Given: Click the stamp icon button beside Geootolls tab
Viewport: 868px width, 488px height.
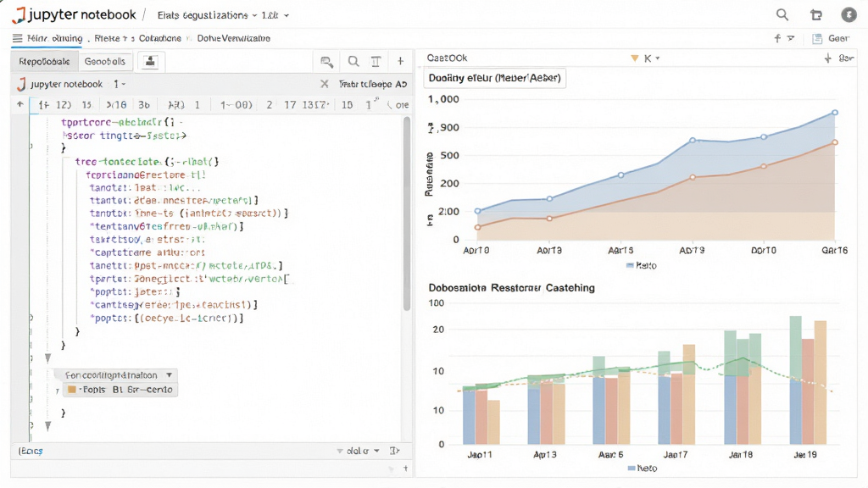Looking at the screenshot, I should [150, 61].
